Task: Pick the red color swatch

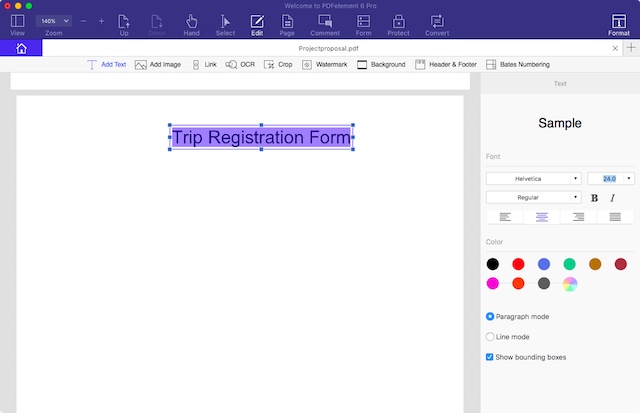Action: pos(518,264)
